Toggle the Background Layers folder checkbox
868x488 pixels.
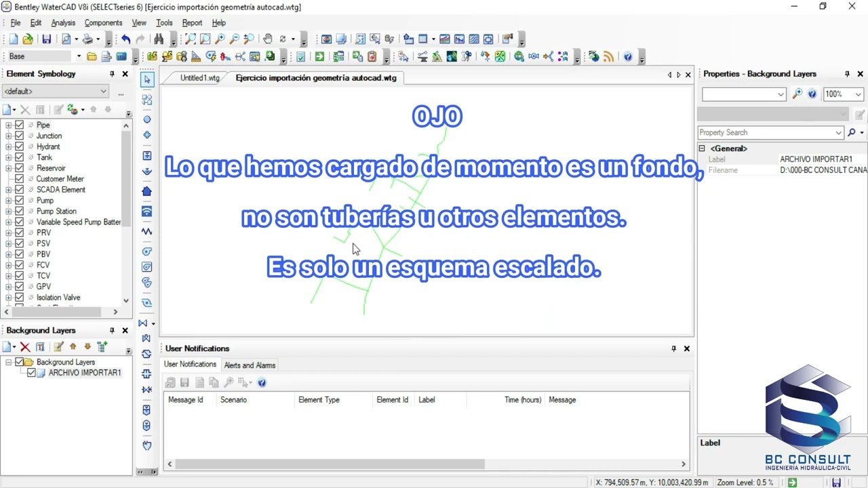coord(20,362)
